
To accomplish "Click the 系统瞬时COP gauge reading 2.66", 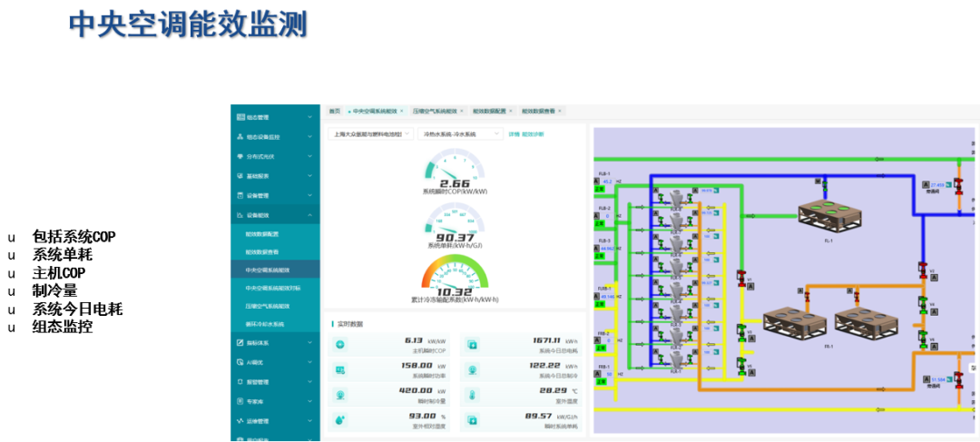I will tap(455, 172).
